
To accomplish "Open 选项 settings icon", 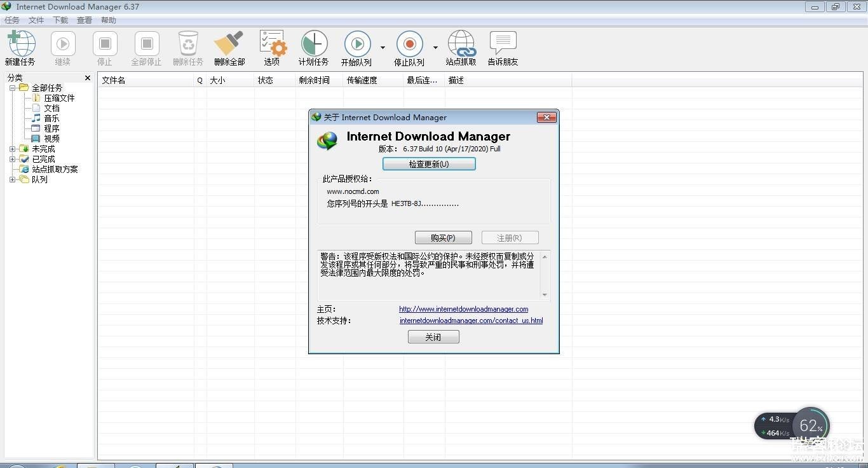I will 273,44.
